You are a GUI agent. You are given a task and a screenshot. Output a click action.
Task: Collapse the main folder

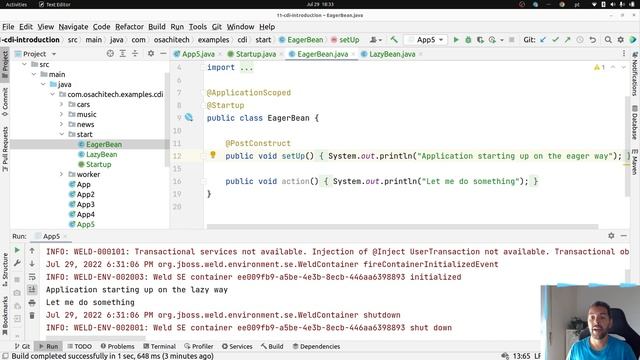34,74
